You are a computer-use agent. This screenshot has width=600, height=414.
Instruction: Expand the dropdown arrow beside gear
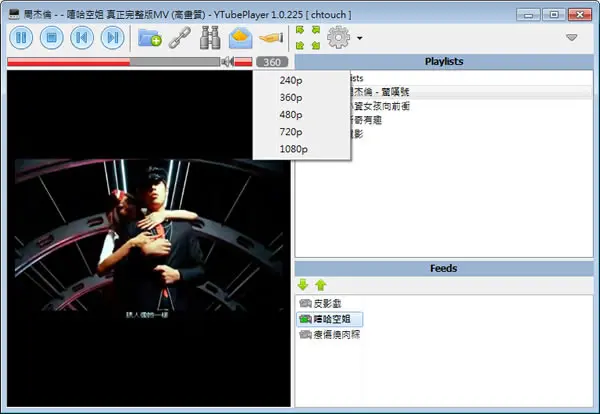click(360, 38)
